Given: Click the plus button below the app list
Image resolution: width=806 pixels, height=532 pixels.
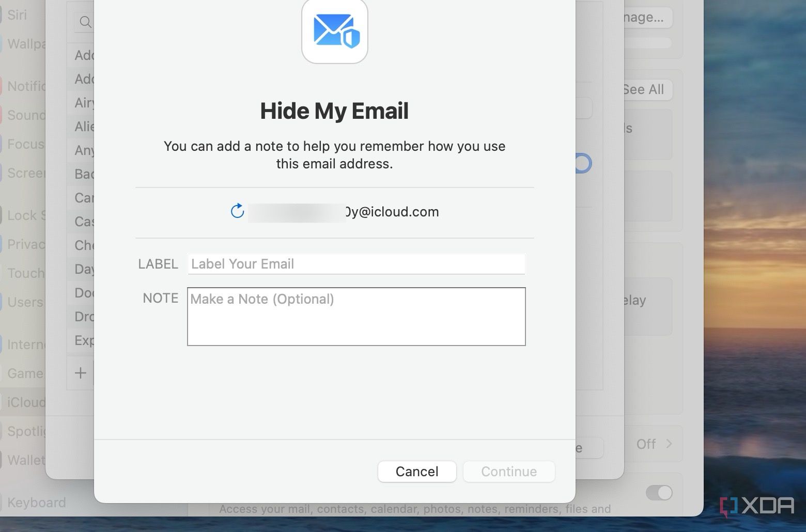Looking at the screenshot, I should pos(81,373).
